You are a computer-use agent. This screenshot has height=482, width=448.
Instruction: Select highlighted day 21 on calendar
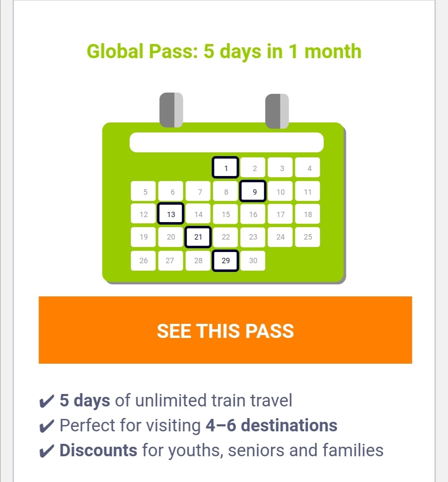[198, 237]
